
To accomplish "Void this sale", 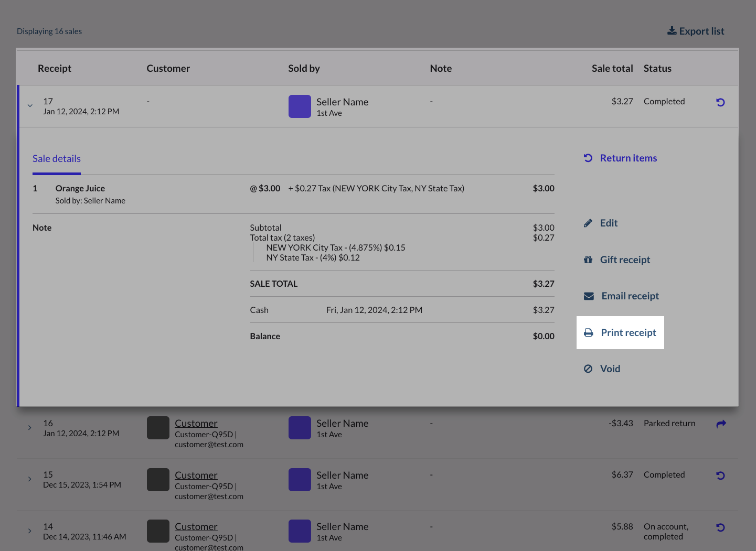I will pos(610,369).
